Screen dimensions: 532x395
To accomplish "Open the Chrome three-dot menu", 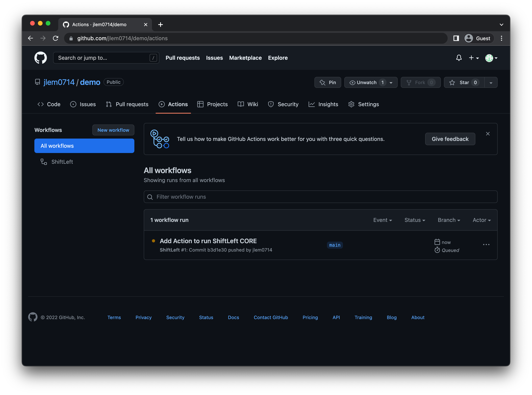I will (501, 38).
